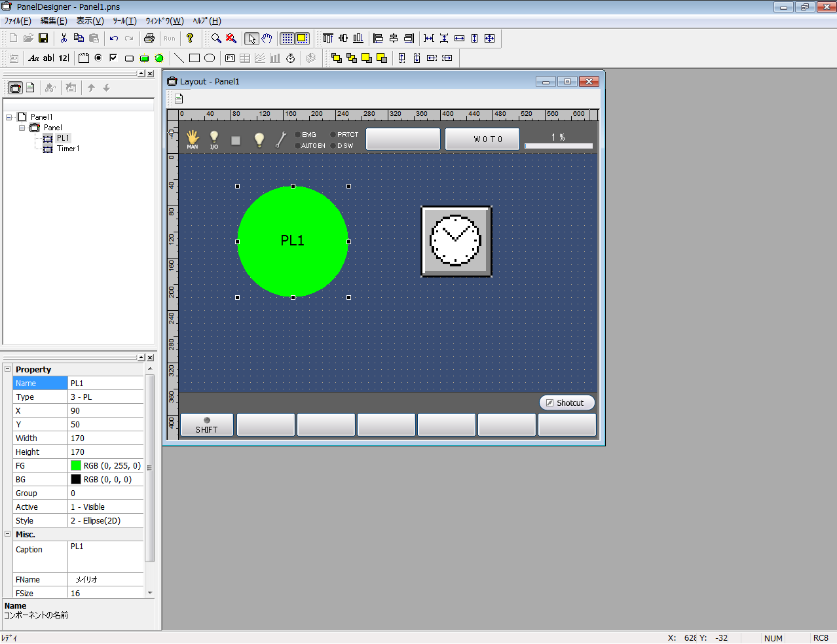The height and width of the screenshot is (644, 837).
Task: Select the checkbox component tool
Action: tap(113, 58)
